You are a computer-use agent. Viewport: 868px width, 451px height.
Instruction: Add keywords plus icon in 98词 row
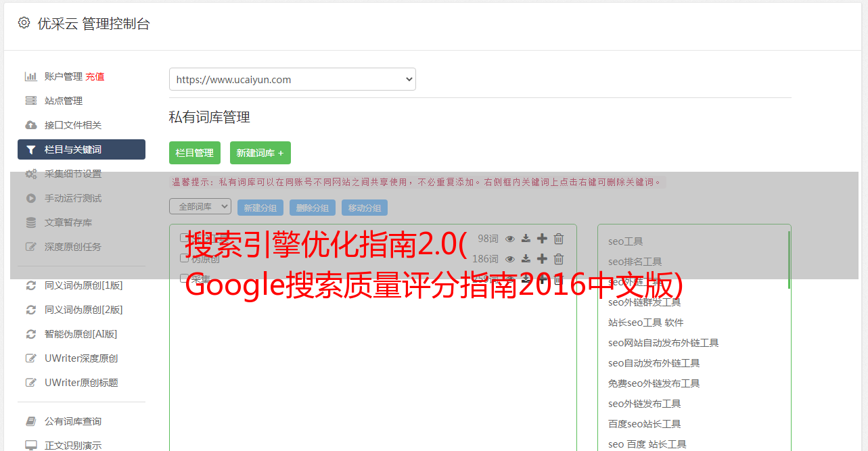click(x=542, y=239)
